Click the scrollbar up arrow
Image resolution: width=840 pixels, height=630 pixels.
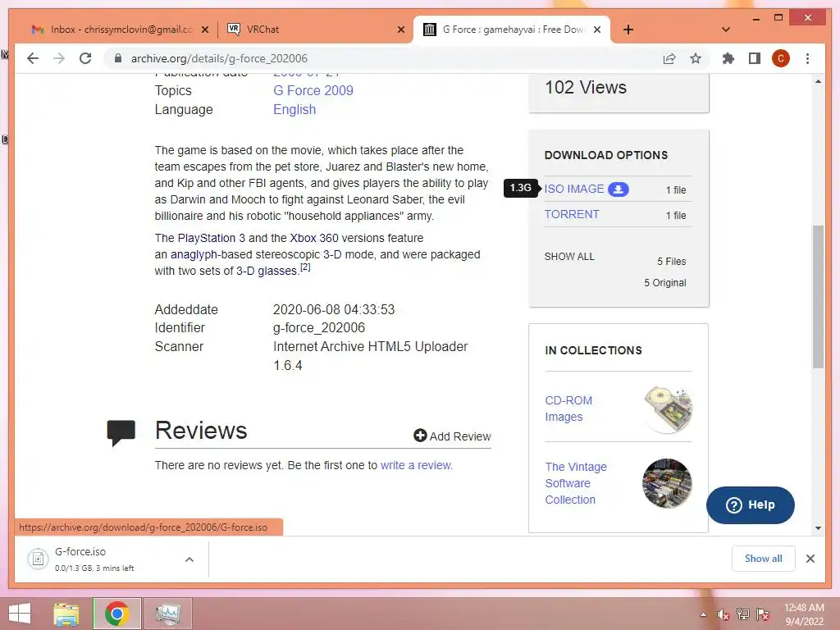point(818,81)
